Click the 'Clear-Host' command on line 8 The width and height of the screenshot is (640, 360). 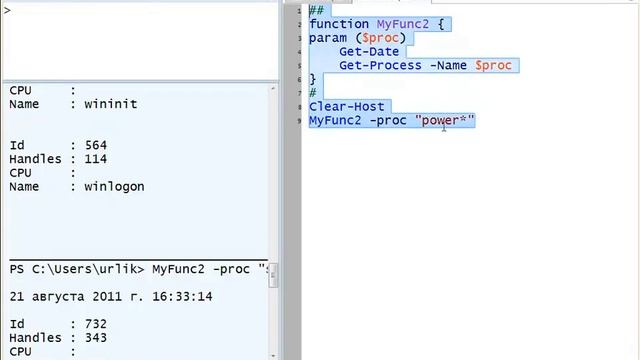click(347, 107)
